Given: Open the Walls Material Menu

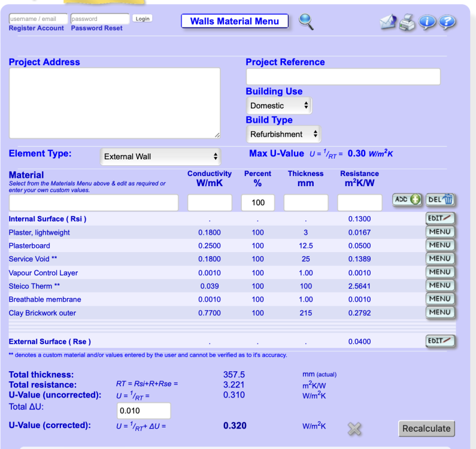Looking at the screenshot, I should pyautogui.click(x=235, y=21).
